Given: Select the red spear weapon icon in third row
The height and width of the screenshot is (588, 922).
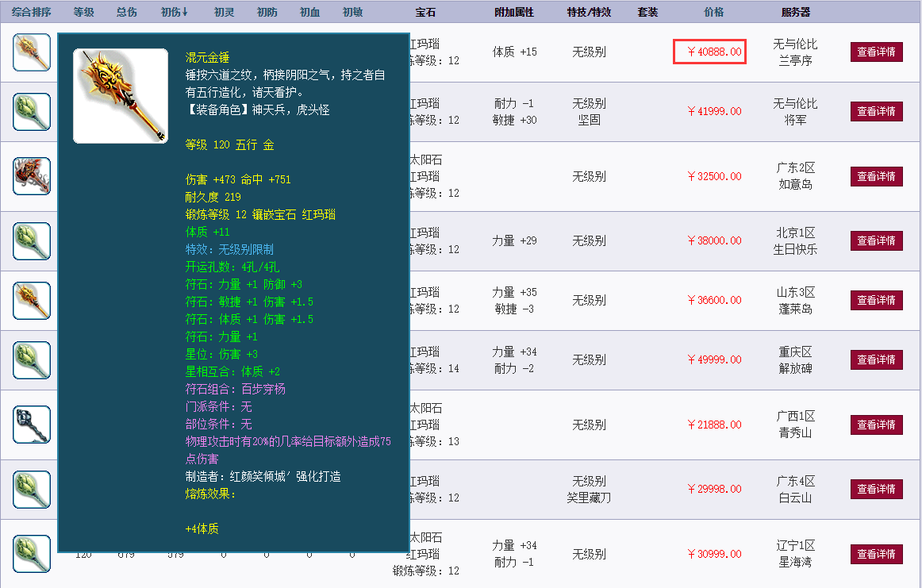Looking at the screenshot, I should point(29,175).
